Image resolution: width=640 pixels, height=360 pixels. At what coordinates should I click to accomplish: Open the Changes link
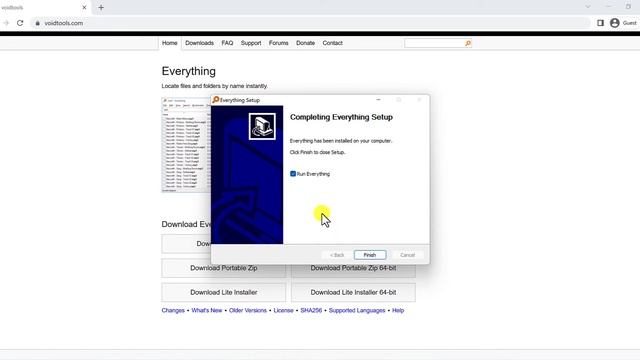tap(173, 310)
